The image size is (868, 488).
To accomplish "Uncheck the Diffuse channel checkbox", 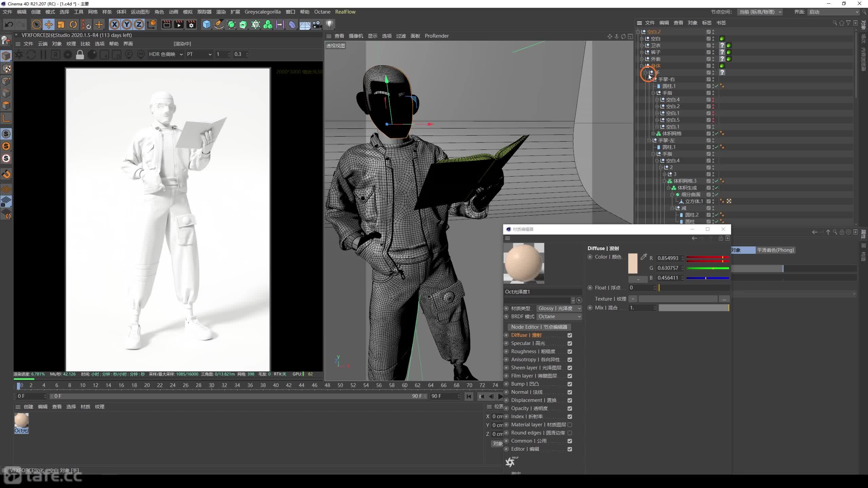I will pos(570,335).
